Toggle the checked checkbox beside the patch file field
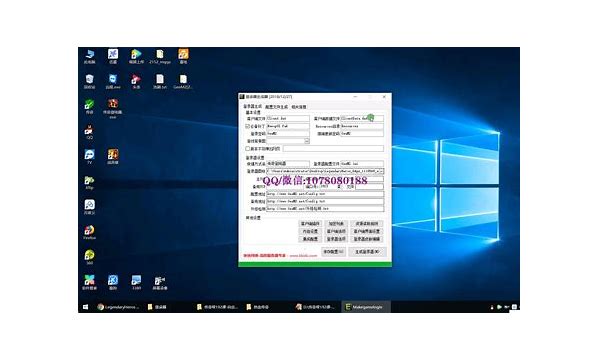 [248, 126]
